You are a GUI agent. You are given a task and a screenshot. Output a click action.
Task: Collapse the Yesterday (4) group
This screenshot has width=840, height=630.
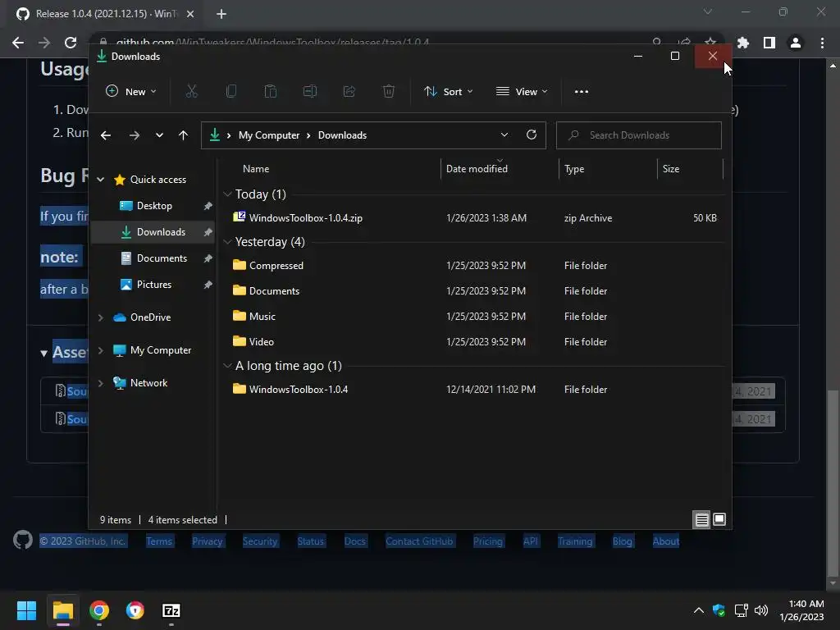(x=227, y=242)
